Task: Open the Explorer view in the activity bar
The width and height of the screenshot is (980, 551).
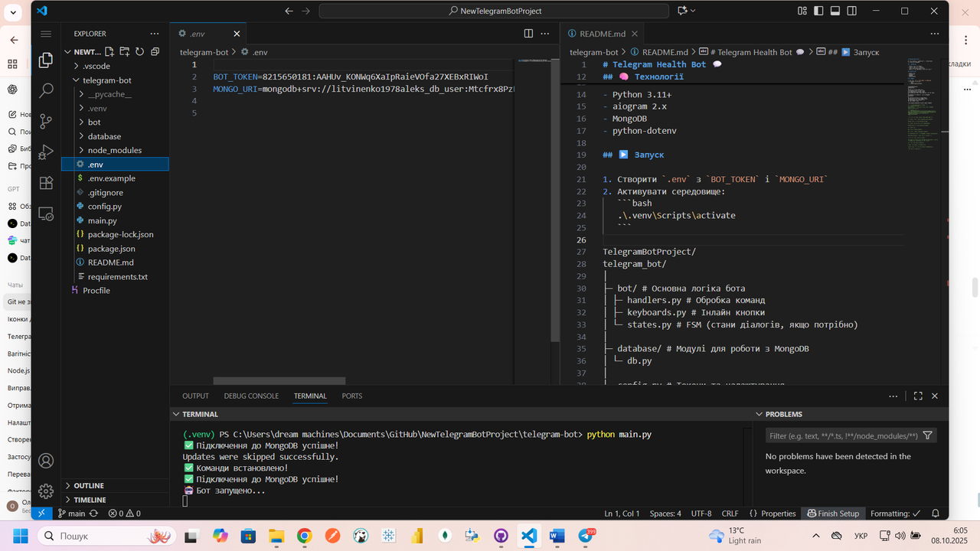Action: click(x=46, y=60)
